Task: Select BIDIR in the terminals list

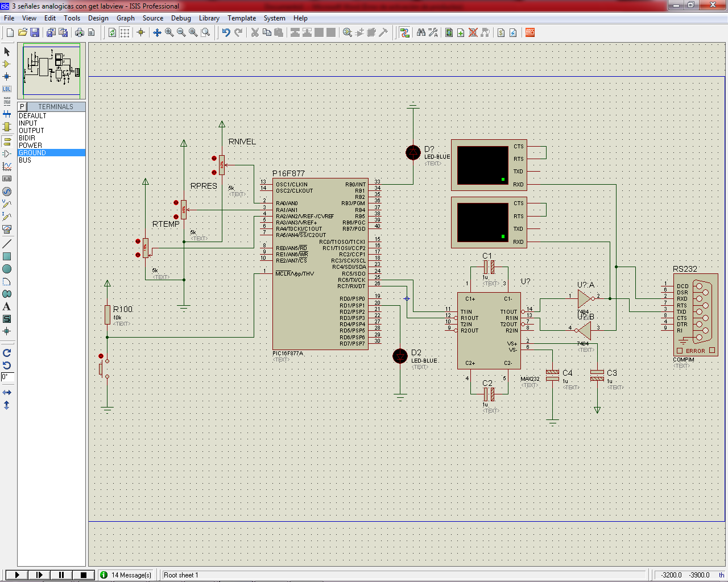Action: point(52,138)
